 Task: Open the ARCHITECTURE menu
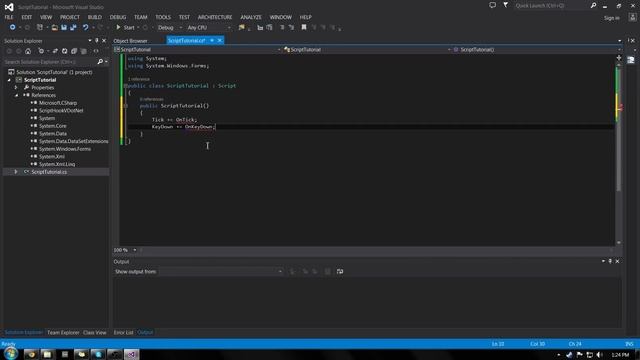click(215, 17)
